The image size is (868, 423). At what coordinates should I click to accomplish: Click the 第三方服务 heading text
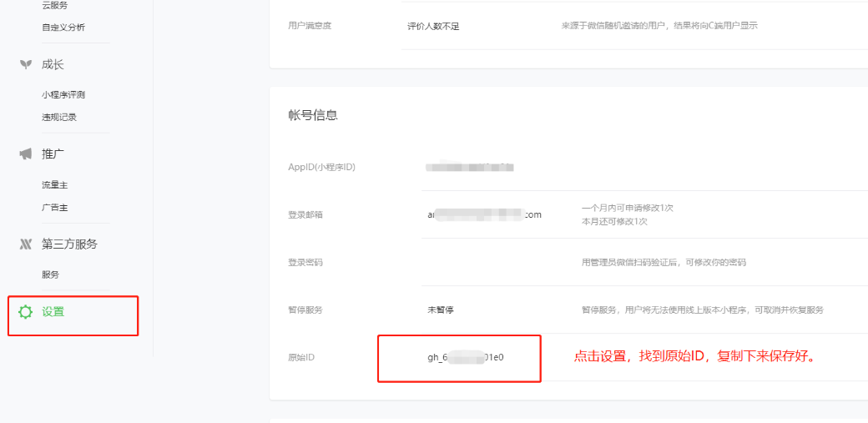point(69,244)
